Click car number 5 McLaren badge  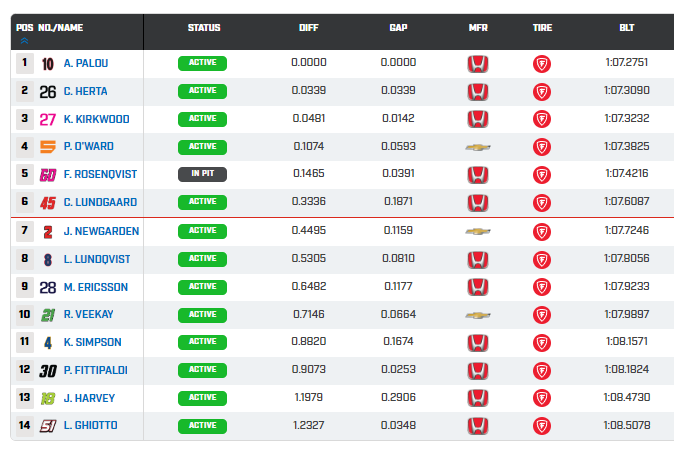pyautogui.click(x=48, y=147)
